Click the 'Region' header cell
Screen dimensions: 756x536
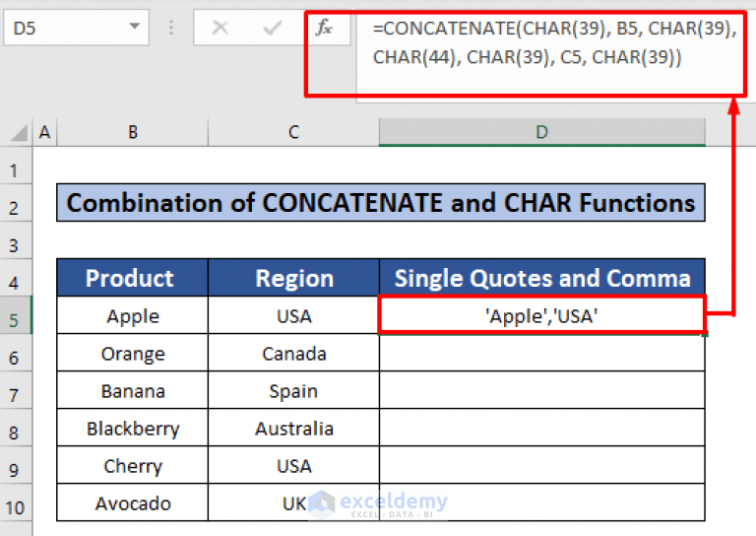click(x=293, y=278)
